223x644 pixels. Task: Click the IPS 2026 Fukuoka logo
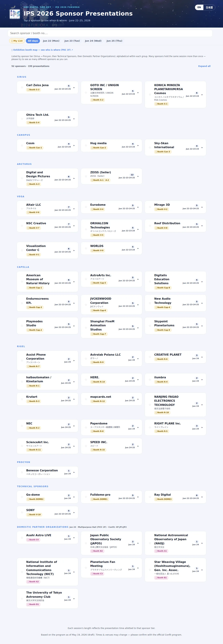15,14
